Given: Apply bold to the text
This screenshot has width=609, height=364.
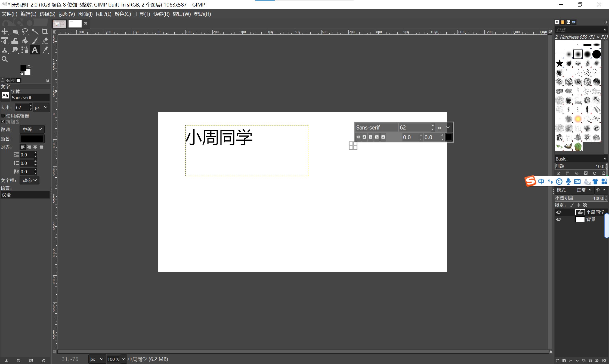Looking at the screenshot, I should tap(364, 137).
